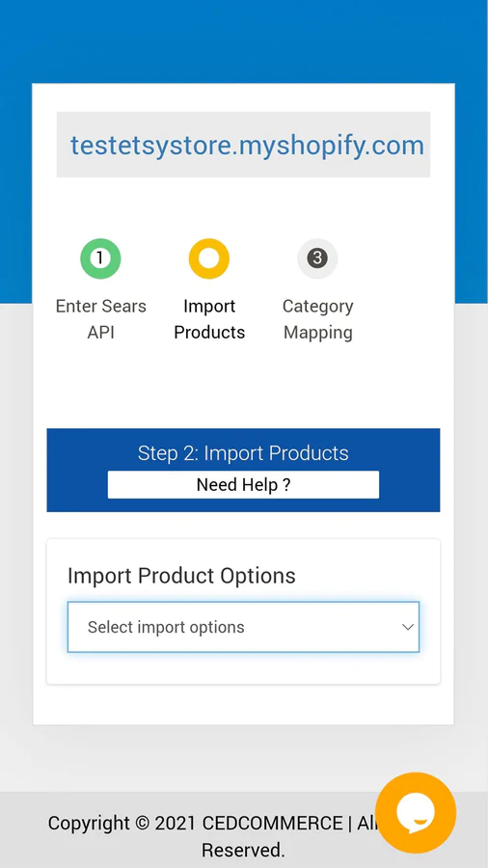Click the green step 1 circle icon
This screenshot has height=868, width=488.
(100, 258)
